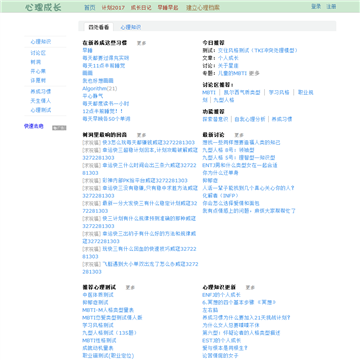Screen dimensions: 360x360
Task: Click the 心理成长 site logo
Action: [x=44, y=7]
